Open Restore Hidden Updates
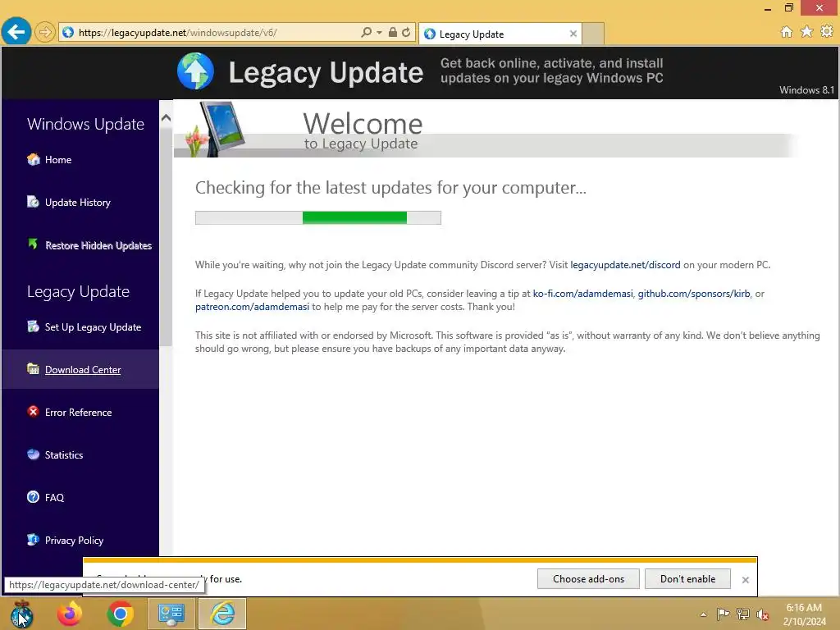 point(98,245)
